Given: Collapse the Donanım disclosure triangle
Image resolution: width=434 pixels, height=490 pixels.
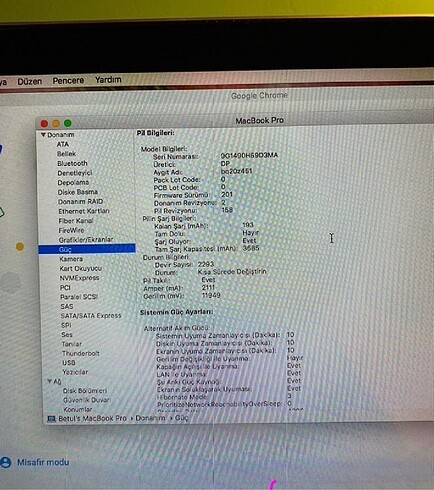Looking at the screenshot, I should click(x=43, y=135).
